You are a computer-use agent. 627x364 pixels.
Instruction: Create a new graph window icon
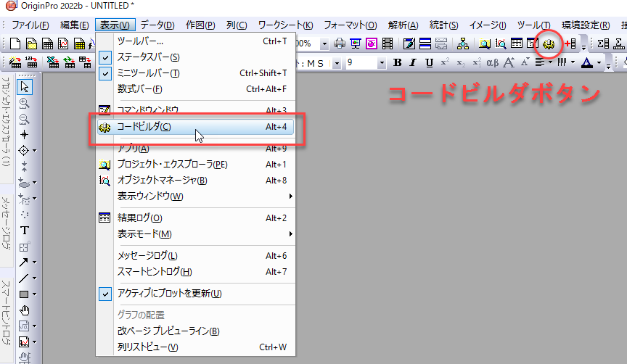tap(63, 44)
